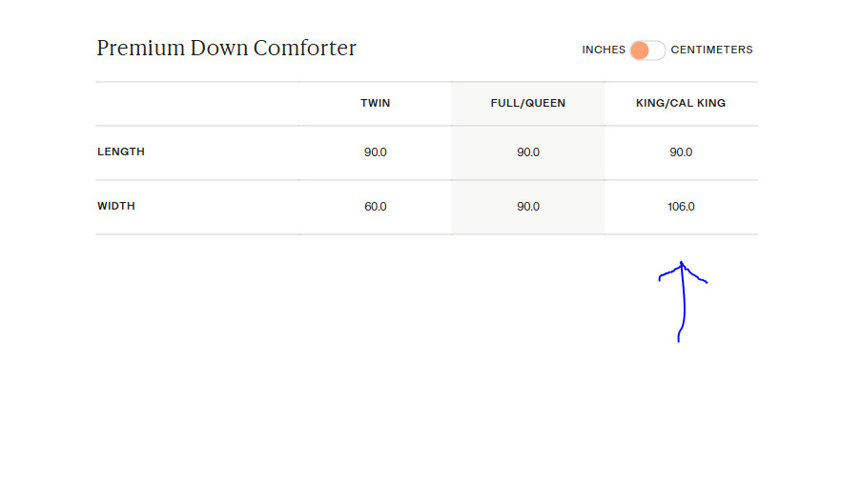The width and height of the screenshot is (841, 504).
Task: Switch units via the CENTIMETERS label
Action: [x=711, y=50]
